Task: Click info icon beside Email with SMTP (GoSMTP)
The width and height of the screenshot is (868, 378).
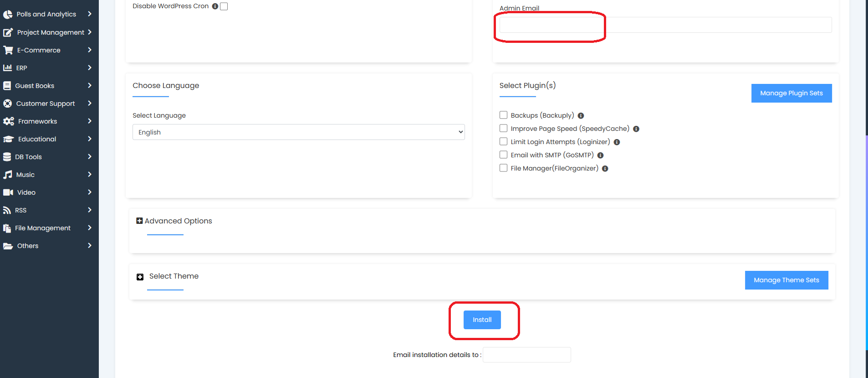Action: 600,155
